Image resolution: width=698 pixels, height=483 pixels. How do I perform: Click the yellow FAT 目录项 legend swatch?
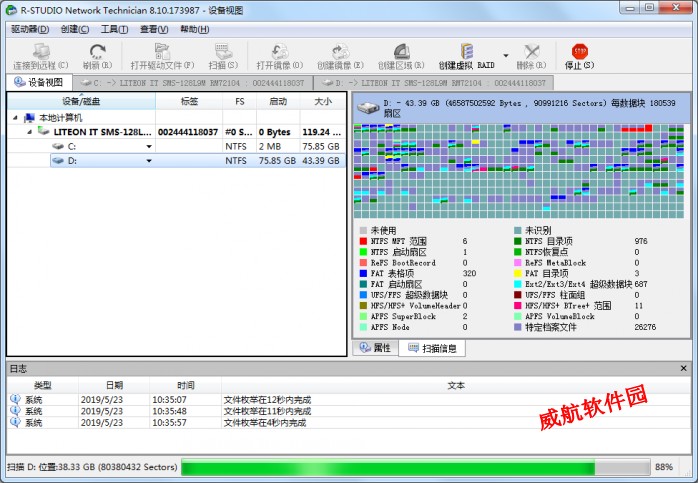(518, 273)
